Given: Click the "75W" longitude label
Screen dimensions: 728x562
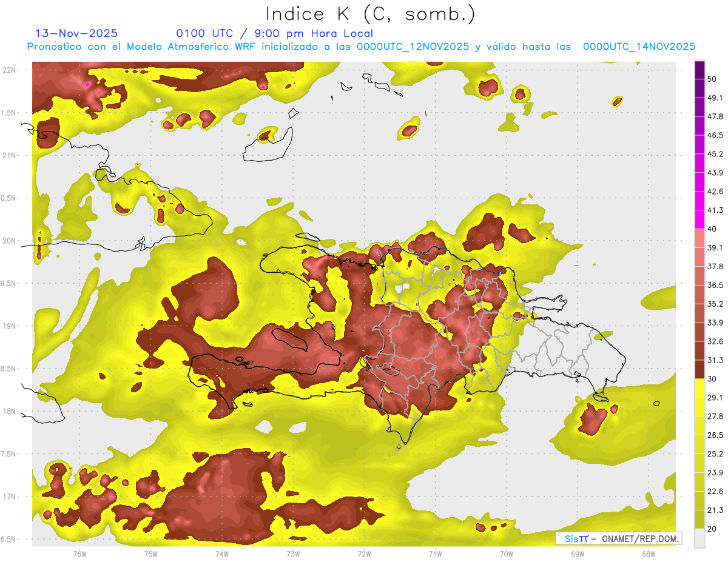Looking at the screenshot, I should [151, 554].
